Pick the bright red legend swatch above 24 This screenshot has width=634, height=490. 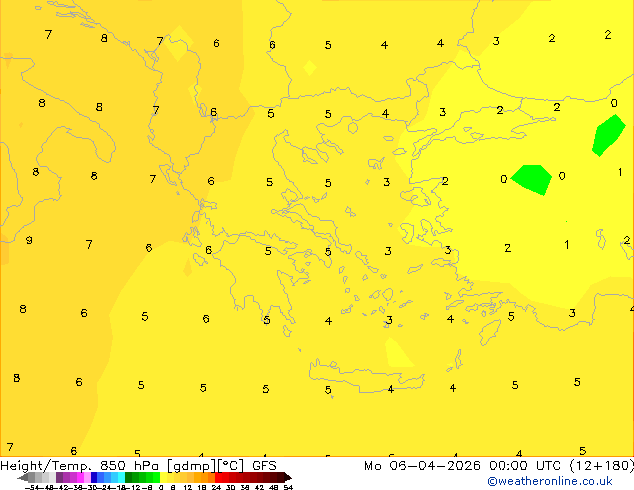(218, 477)
